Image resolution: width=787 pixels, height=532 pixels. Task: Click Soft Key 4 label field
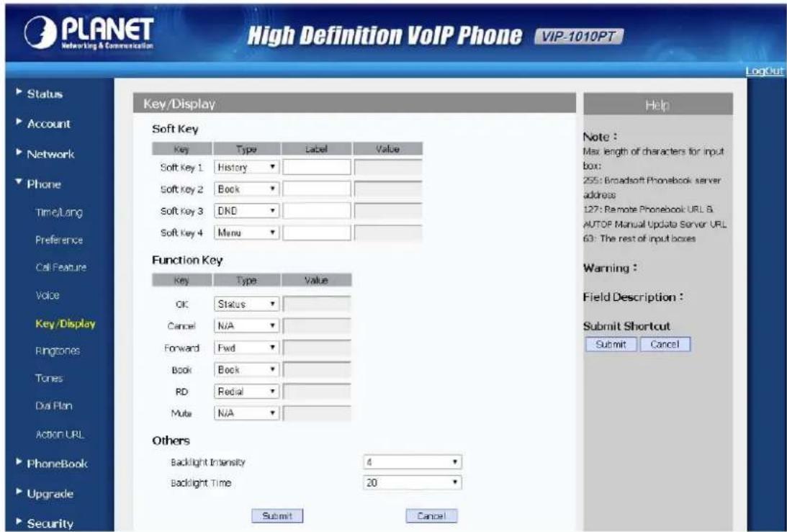317,233
